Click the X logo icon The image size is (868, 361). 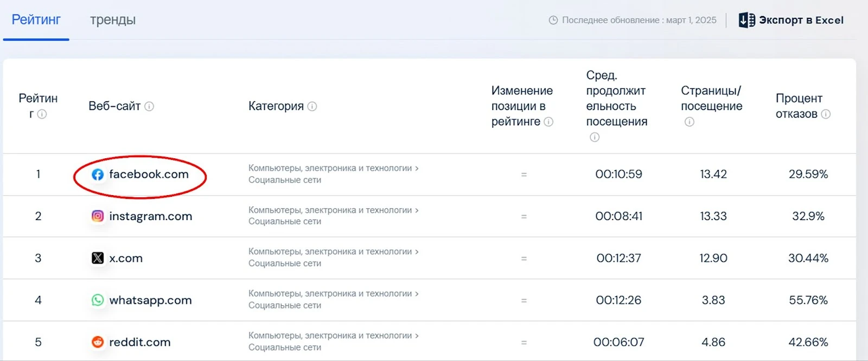click(x=98, y=258)
